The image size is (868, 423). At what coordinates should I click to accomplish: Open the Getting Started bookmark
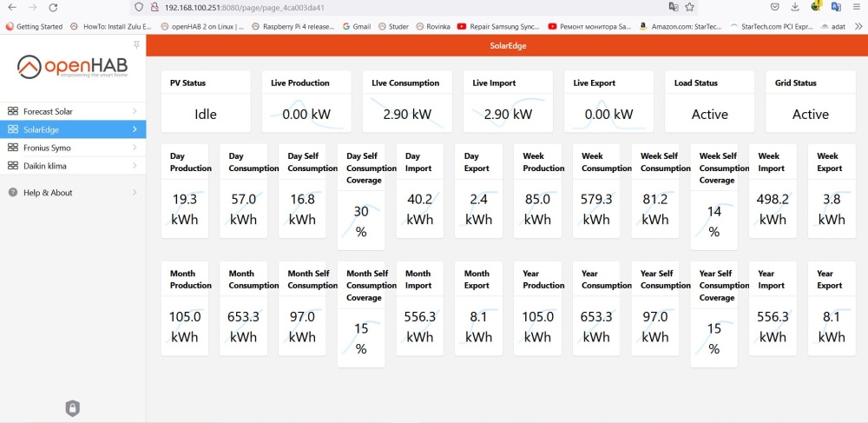[x=34, y=27]
